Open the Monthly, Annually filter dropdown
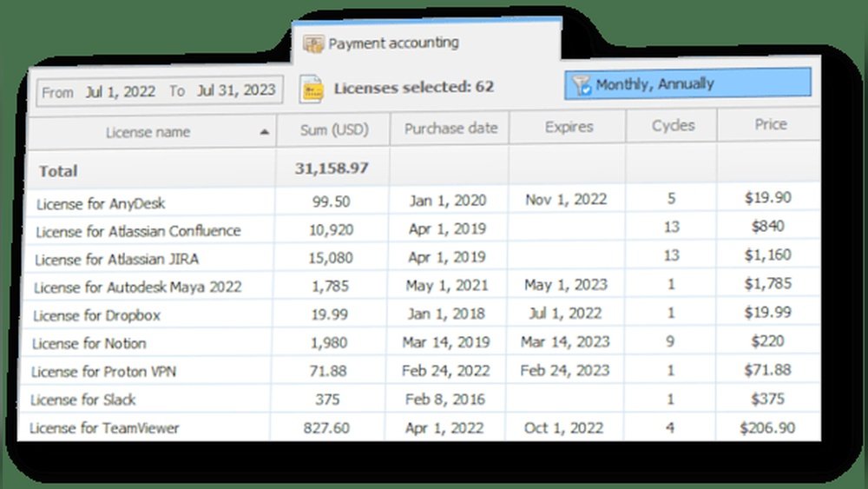The height and width of the screenshot is (489, 868). pyautogui.click(x=687, y=84)
